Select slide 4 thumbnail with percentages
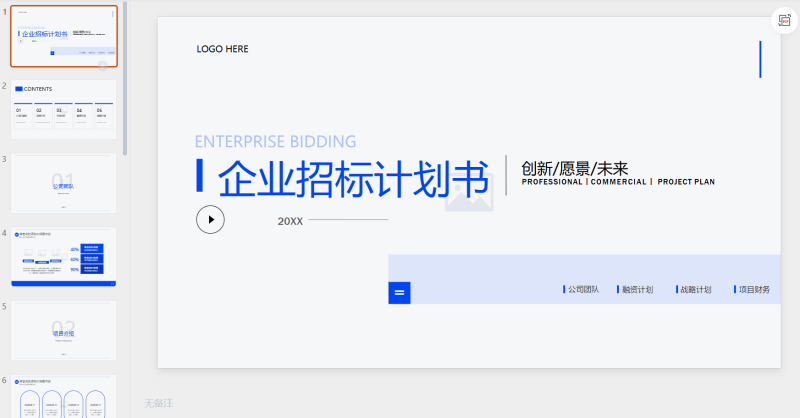Image resolution: width=800 pixels, height=418 pixels. [x=64, y=257]
